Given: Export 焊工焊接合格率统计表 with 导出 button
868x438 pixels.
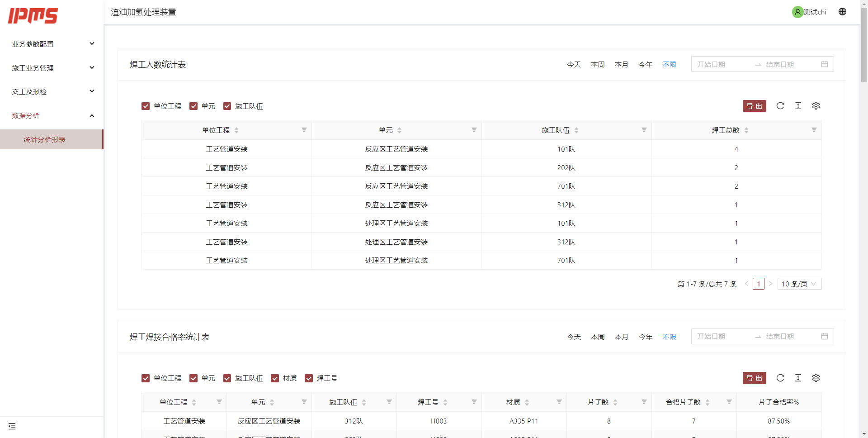Looking at the screenshot, I should 754,378.
